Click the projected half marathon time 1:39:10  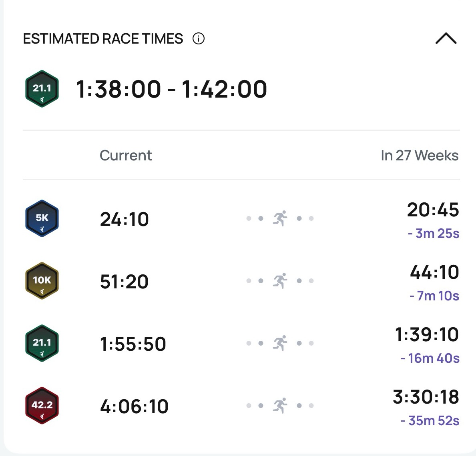(426, 335)
